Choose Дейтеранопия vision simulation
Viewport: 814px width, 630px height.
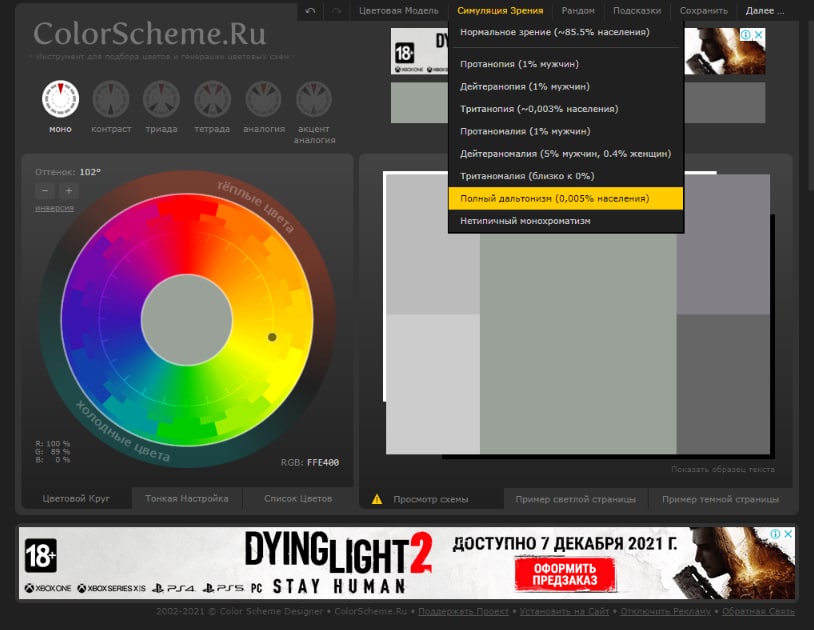pos(566,87)
